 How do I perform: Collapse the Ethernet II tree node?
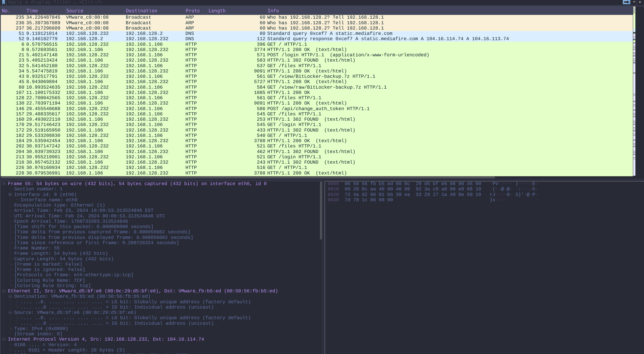[4, 291]
